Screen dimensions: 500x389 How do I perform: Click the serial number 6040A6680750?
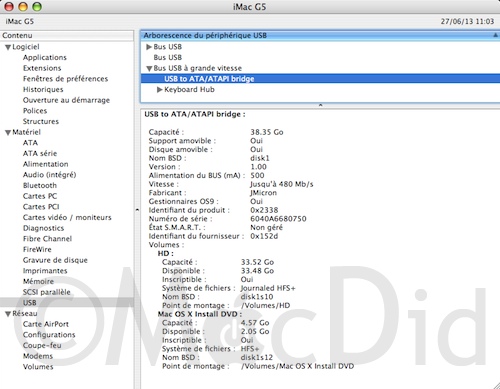(278, 219)
